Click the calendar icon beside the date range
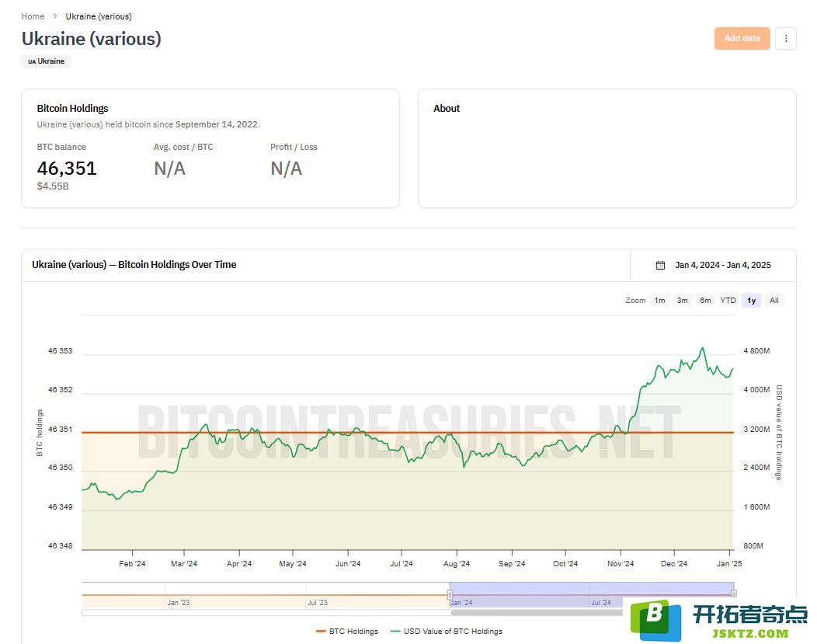 click(x=660, y=265)
